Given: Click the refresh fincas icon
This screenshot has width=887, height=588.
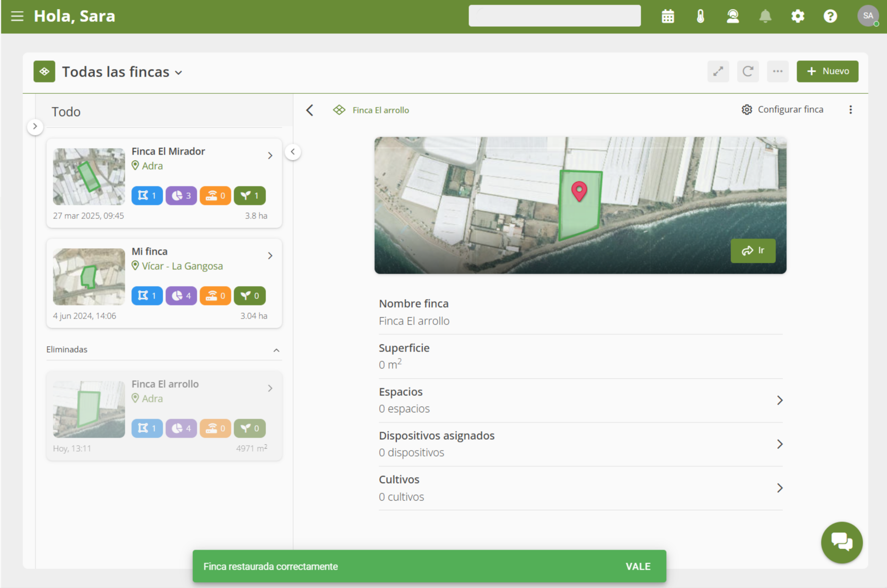Looking at the screenshot, I should [x=748, y=71].
